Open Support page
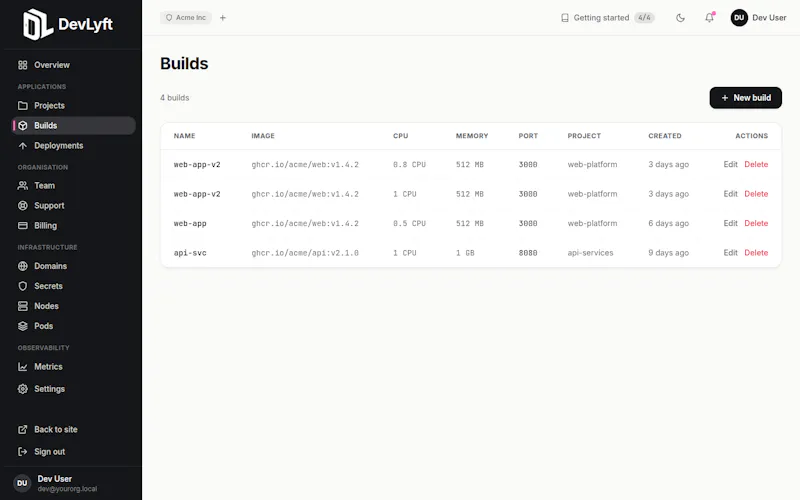The image size is (800, 500). coord(73,206)
